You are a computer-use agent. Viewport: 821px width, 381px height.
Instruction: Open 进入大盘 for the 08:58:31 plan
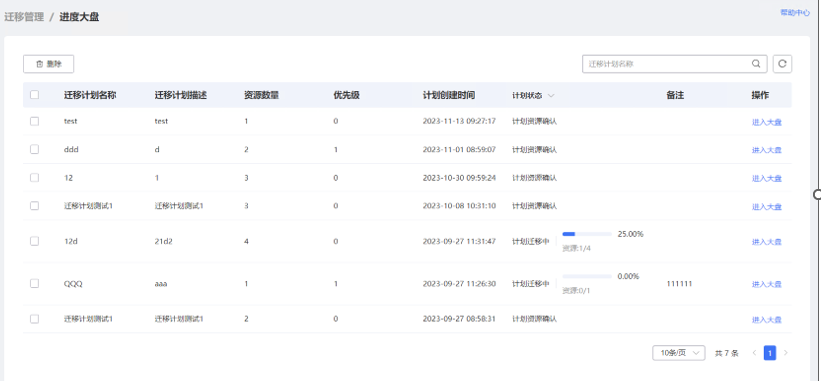point(767,319)
